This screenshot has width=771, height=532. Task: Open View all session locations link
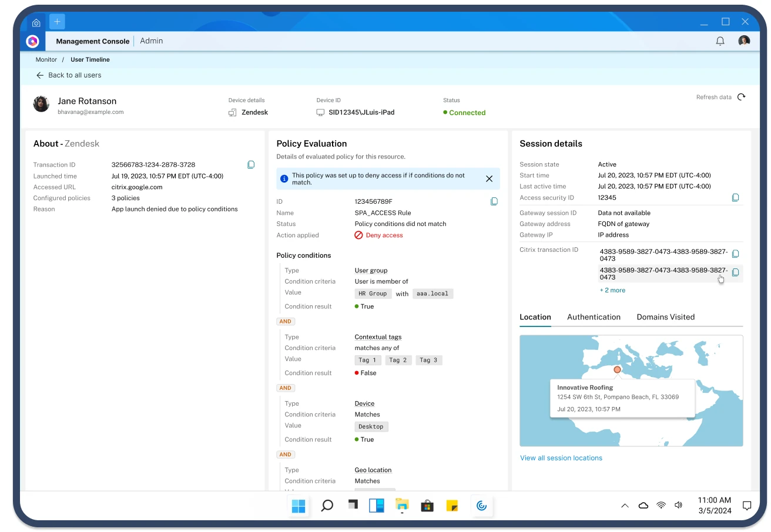561,458
